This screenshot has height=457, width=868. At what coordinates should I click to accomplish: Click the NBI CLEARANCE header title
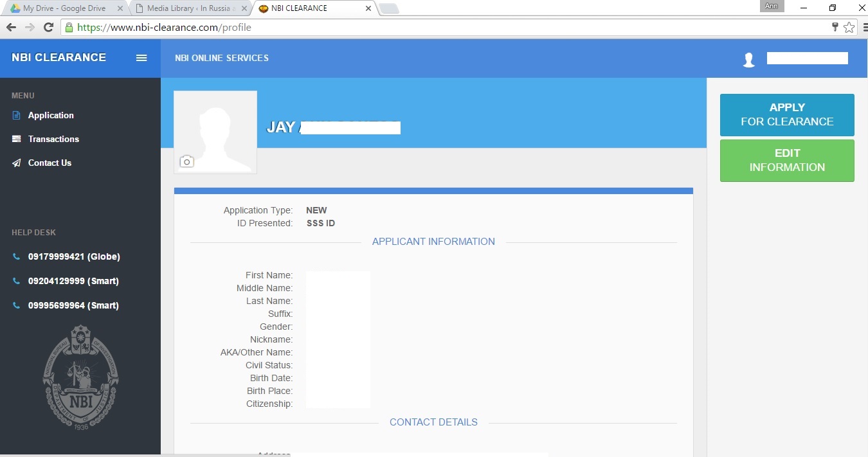[59, 58]
